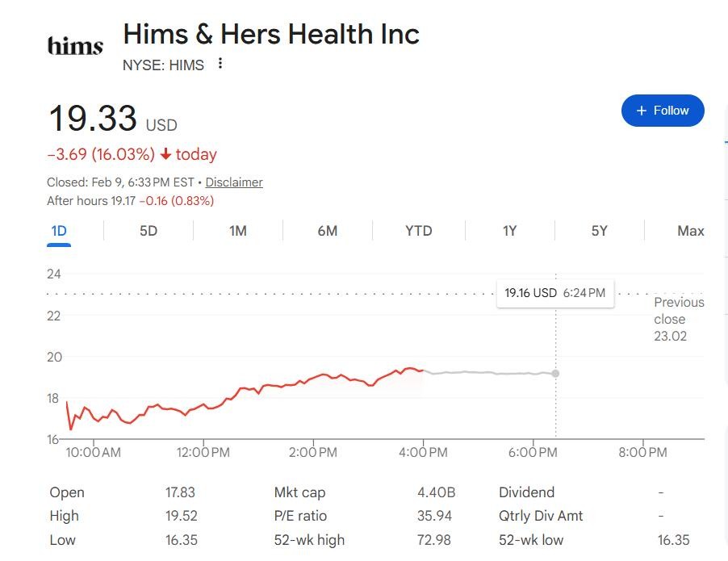Switch to the 1Y chart tab
This screenshot has width=728, height=561.
(509, 231)
